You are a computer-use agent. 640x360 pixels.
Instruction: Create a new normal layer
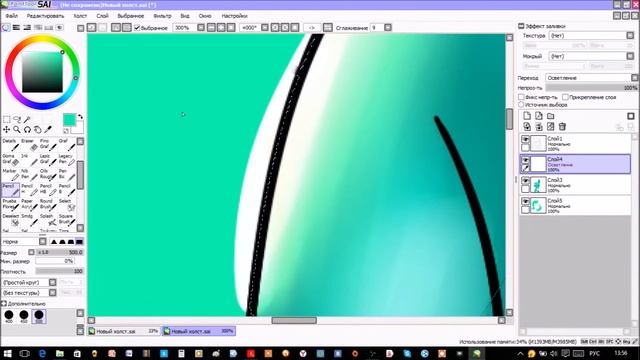(527, 116)
